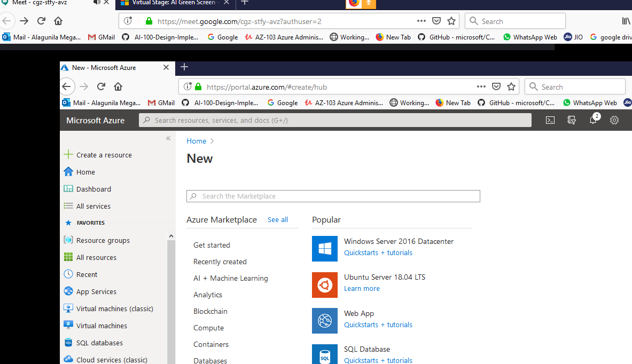Click the meet.google.com address bar URL
Viewport: 632px width, 364px height.
point(239,21)
